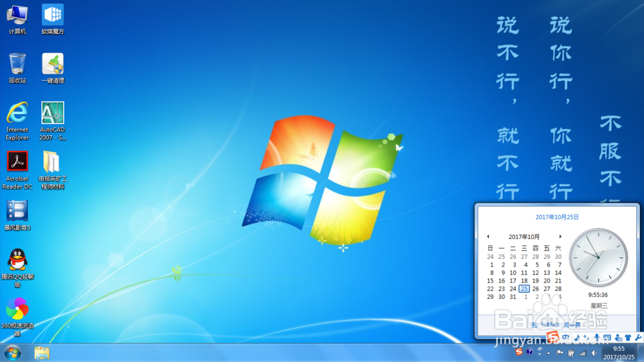Select date 13 in the calendar
Viewport: 644px width, 362px height.
(x=547, y=273)
